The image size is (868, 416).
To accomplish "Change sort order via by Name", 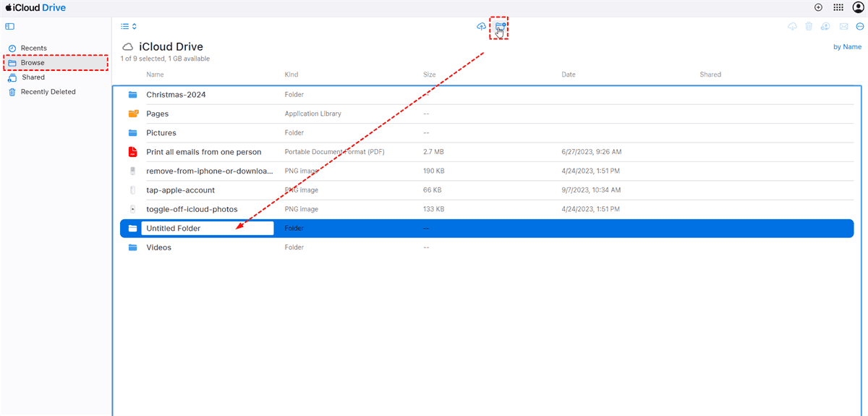I will tap(848, 47).
